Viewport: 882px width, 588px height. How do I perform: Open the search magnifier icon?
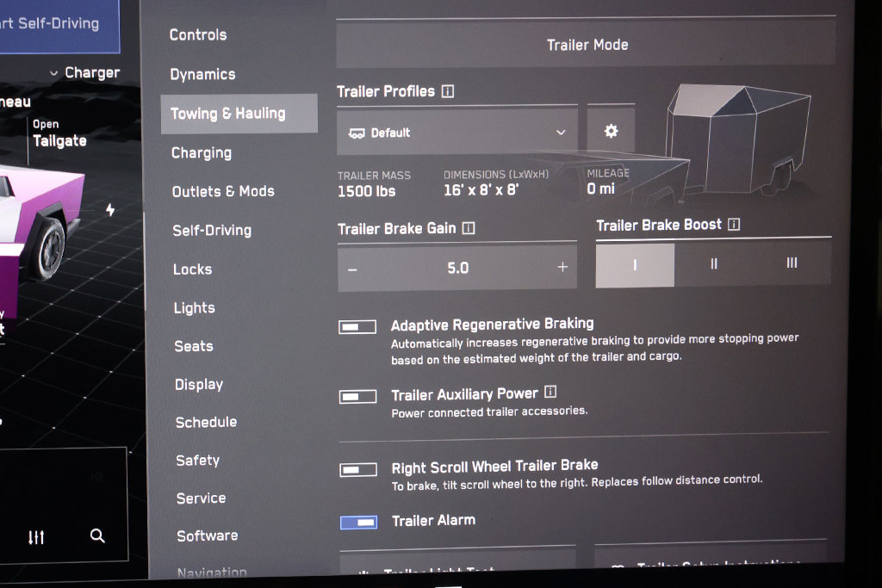click(97, 535)
